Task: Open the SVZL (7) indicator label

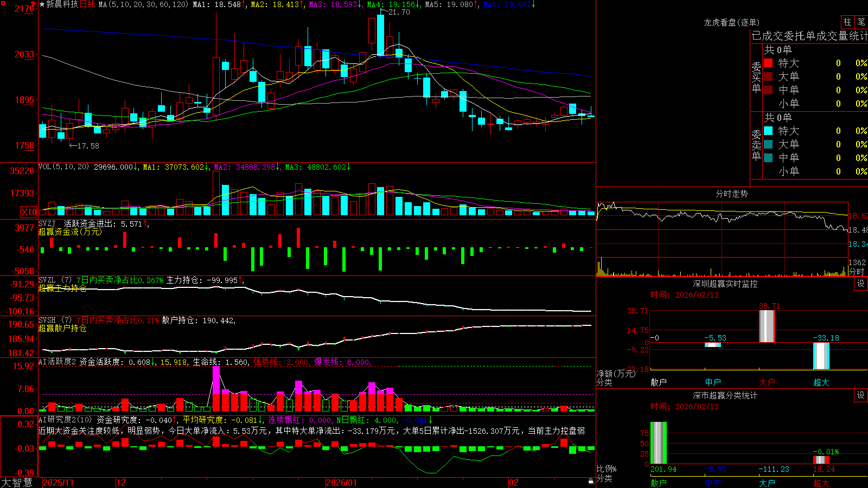Action: click(55, 280)
